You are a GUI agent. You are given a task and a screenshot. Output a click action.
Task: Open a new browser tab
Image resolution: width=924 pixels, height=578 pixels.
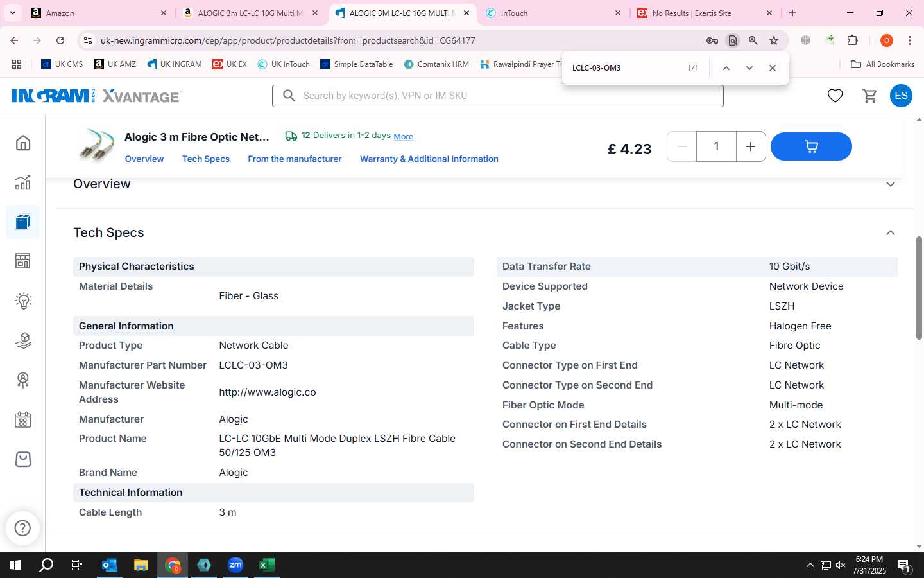point(792,13)
